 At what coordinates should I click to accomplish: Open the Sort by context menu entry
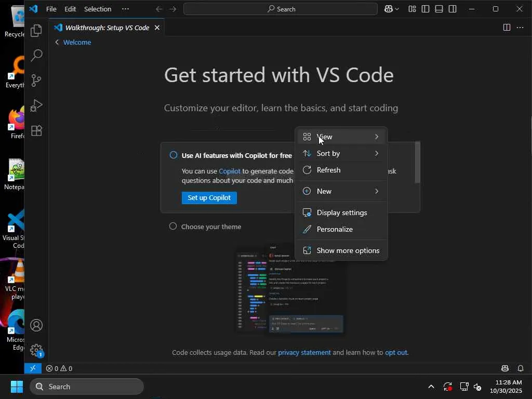point(341,153)
